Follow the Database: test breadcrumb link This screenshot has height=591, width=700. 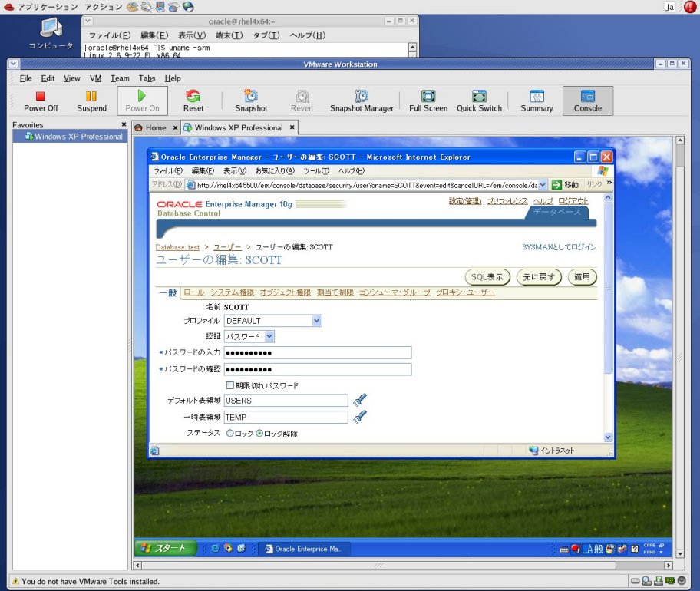pyautogui.click(x=177, y=247)
